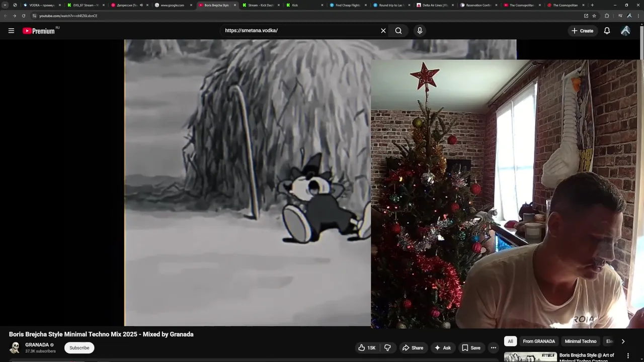Open browser profile icon in toolbar
644x362 pixels.
point(629,16)
